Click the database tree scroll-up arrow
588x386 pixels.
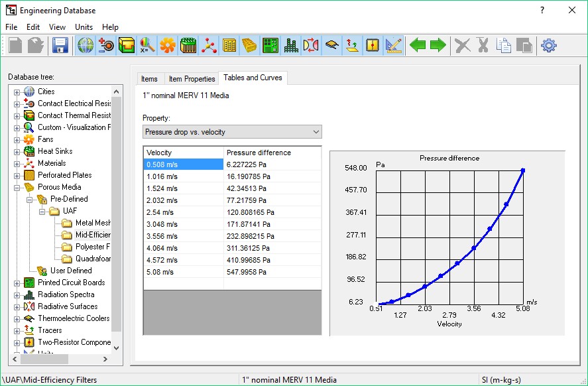click(x=116, y=92)
